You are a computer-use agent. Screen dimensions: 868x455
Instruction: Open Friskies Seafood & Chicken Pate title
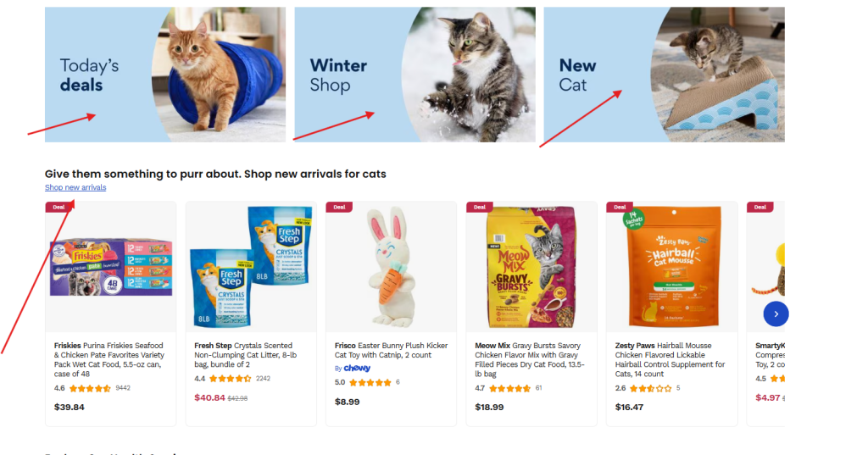[109, 360]
